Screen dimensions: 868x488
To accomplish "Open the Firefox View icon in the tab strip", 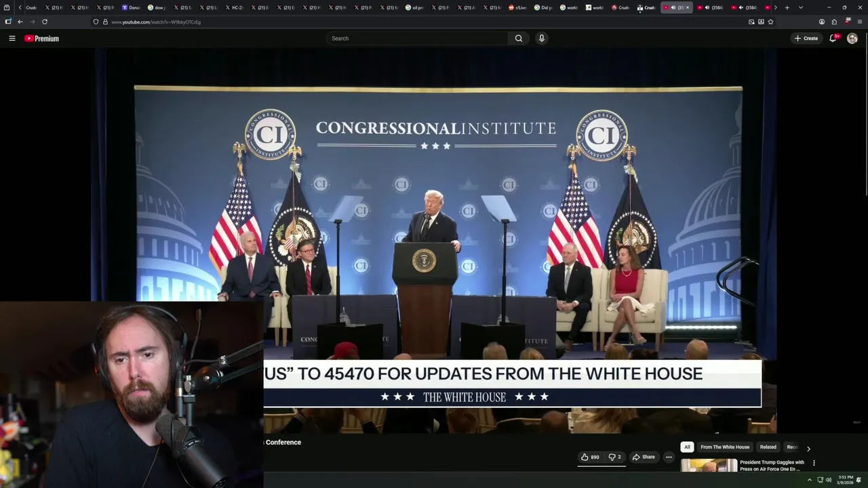I will [7, 7].
